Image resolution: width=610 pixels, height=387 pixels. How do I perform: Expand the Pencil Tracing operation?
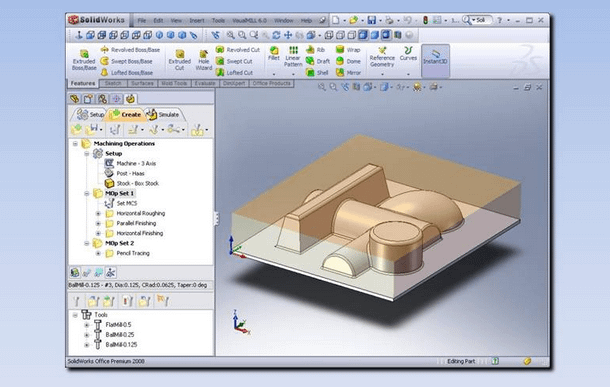pyautogui.click(x=98, y=253)
